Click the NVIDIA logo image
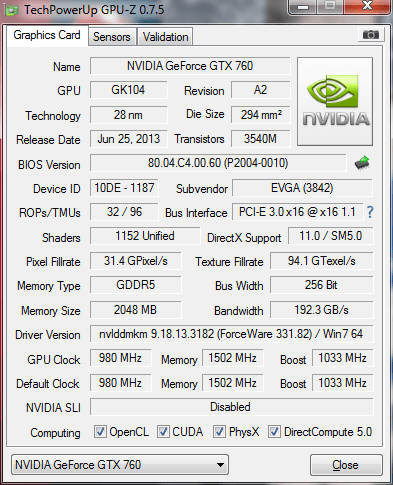The width and height of the screenshot is (393, 485). click(335, 101)
